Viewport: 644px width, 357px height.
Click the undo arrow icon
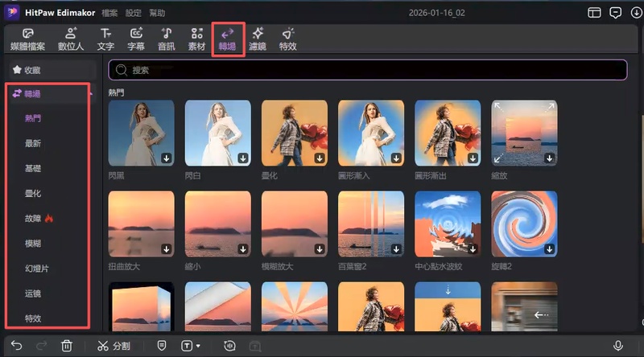point(16,346)
